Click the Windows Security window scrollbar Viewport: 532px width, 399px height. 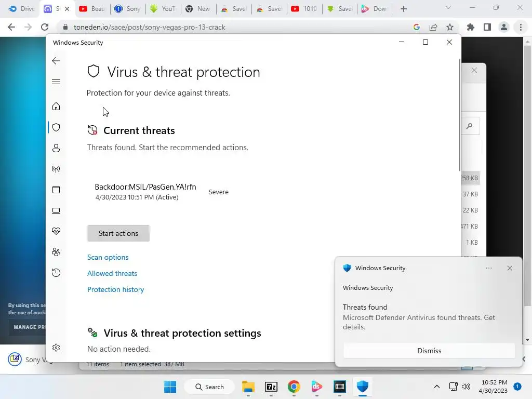pyautogui.click(x=459, y=115)
